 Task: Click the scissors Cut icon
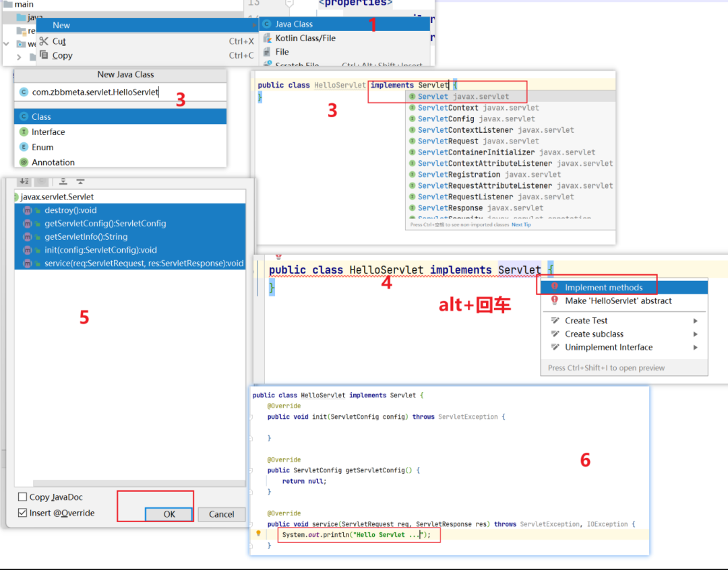tap(44, 41)
